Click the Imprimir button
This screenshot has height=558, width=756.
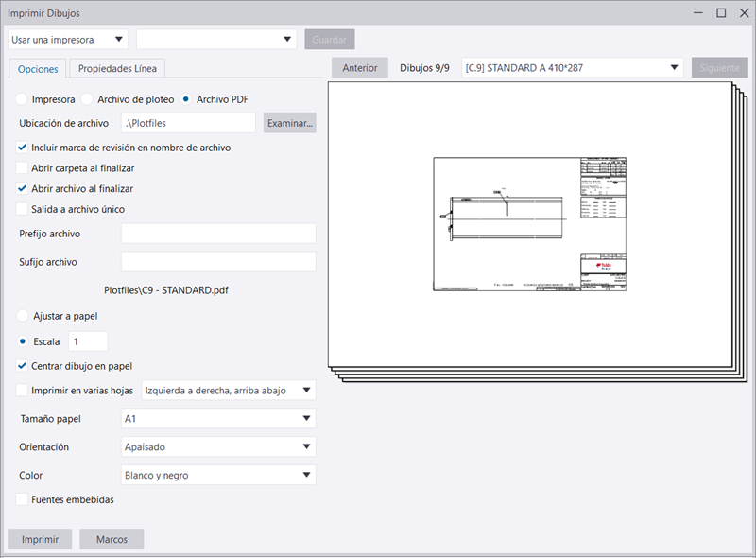(x=40, y=539)
